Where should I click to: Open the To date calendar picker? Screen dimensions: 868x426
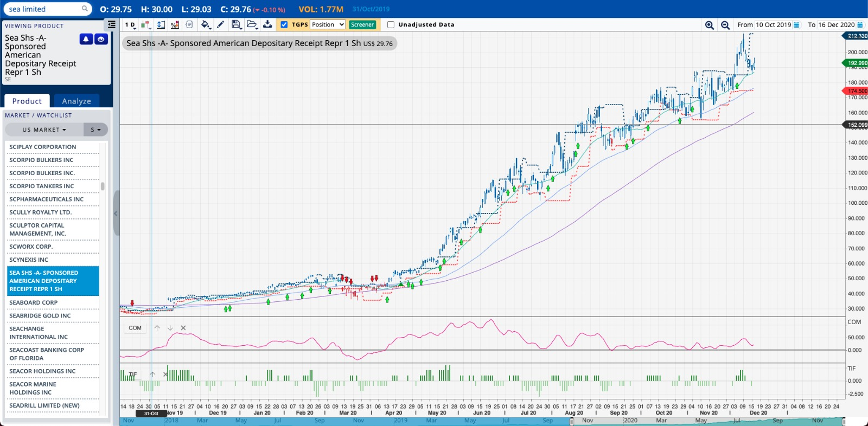pos(860,25)
